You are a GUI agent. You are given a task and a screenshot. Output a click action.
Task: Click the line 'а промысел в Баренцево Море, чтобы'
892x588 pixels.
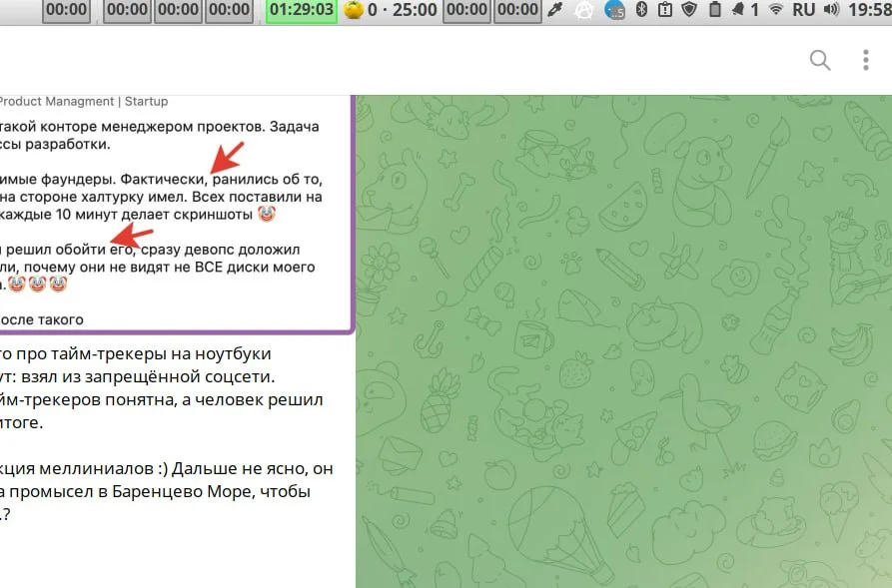[x=155, y=491]
